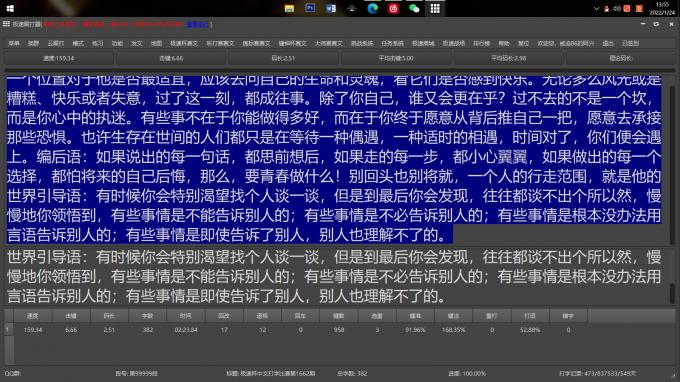This screenshot has width=680, height=382.
Task: Open the 排行榜 menu item
Action: click(481, 43)
